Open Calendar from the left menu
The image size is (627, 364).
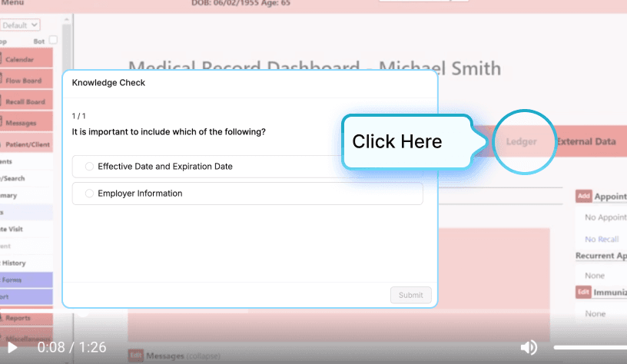[x=26, y=58]
